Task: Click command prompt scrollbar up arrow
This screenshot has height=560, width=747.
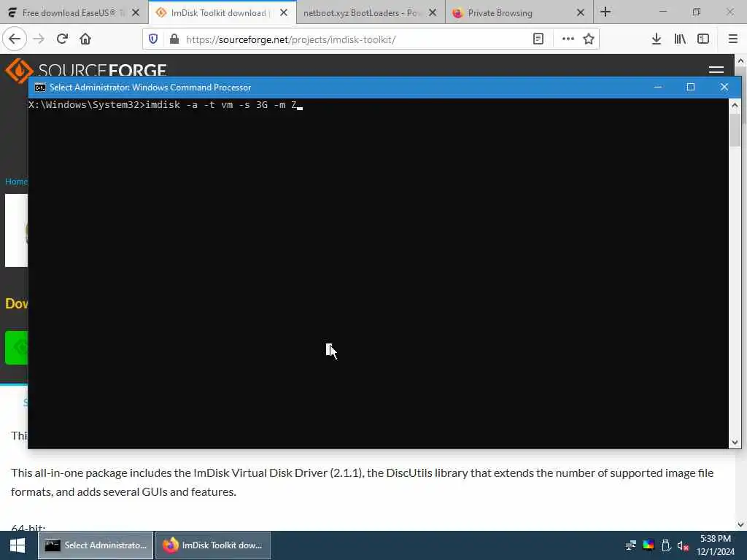Action: pos(735,105)
